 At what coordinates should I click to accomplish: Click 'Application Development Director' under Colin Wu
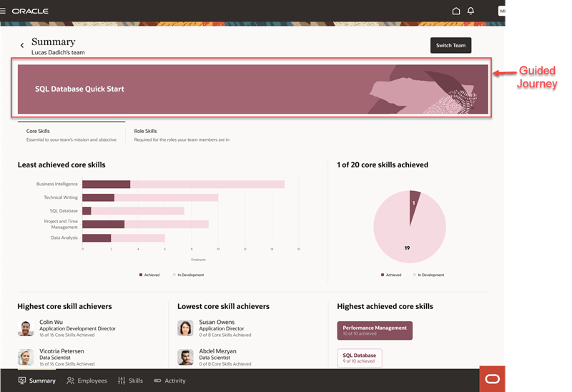pos(78,328)
